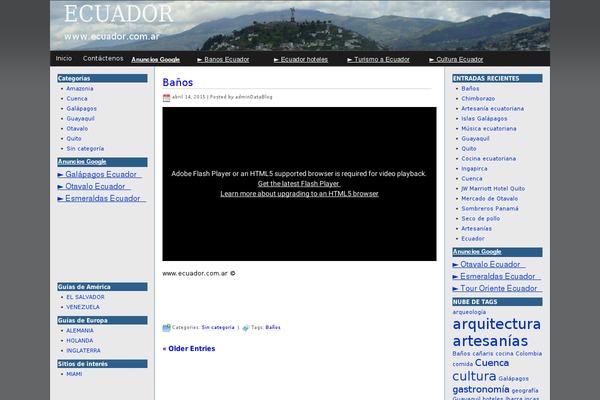600x400 pixels.
Task: Open the Baños post title
Action: (x=178, y=82)
